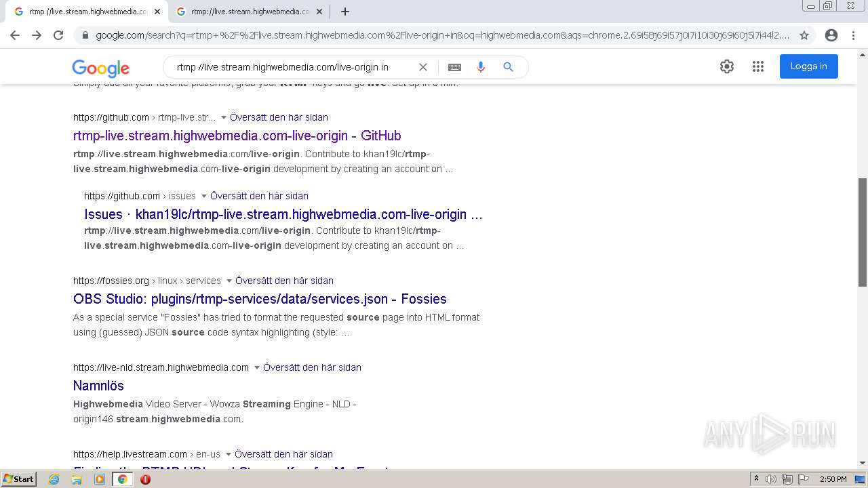Close the first rtmp search tab
This screenshot has width=868, height=488.
[157, 12]
